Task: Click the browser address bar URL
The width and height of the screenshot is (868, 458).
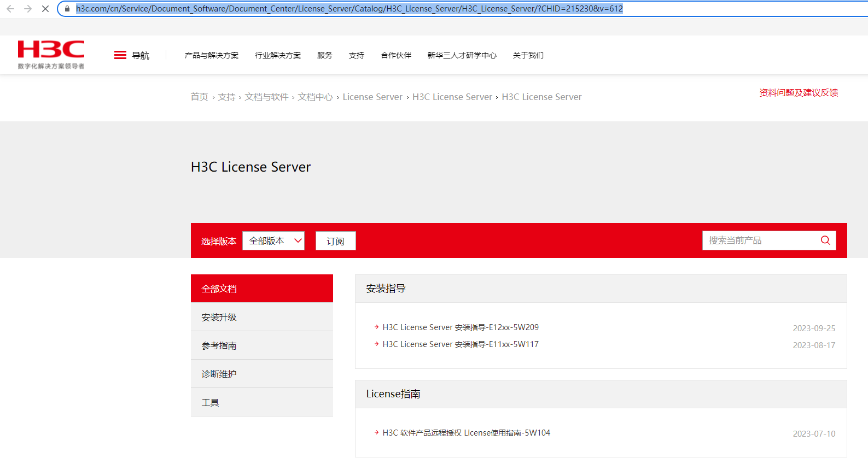Action: [x=349, y=9]
